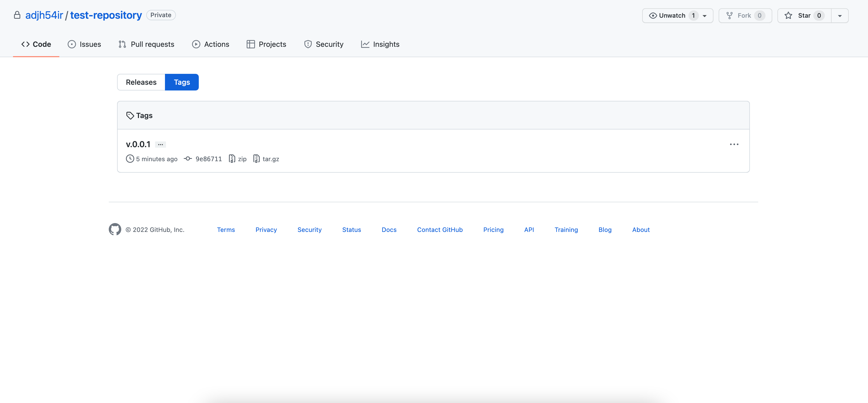
Task: Click the commit icon beside 9e86711
Action: (x=188, y=159)
